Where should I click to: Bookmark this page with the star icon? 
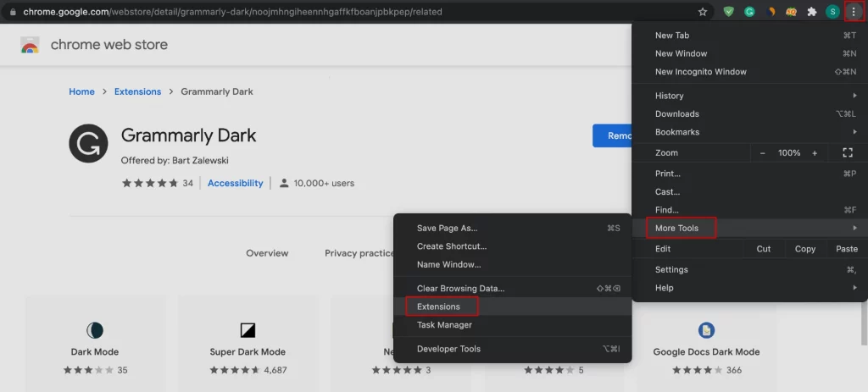click(x=703, y=12)
